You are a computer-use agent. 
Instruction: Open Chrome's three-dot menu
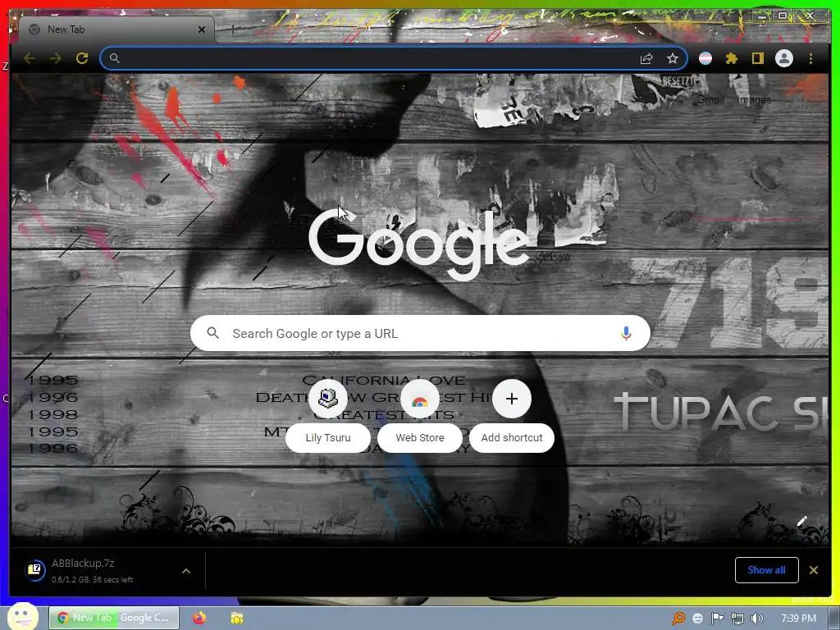tap(810, 58)
